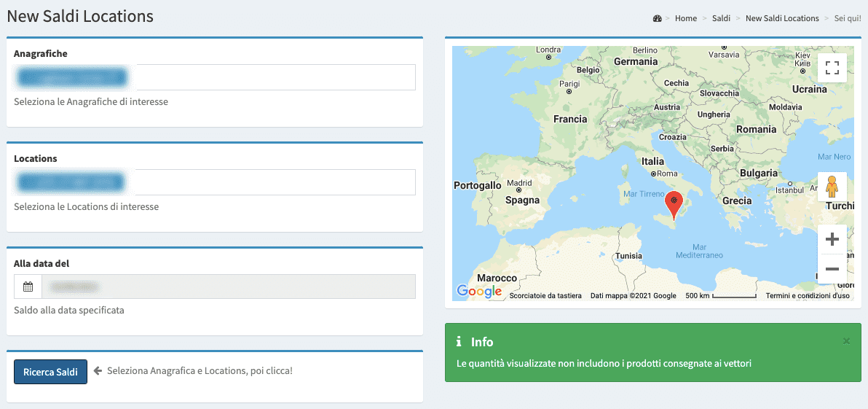Screen dimensions: 868x409
Task: Click the calendar icon beside date field
Action: click(x=28, y=287)
